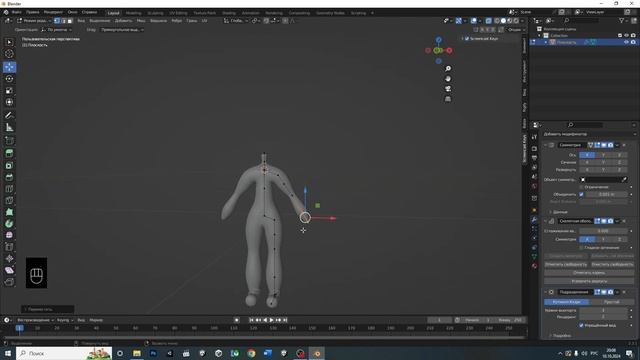Activate the Shear tool
Image resolution: width=640 pixels, height=360 pixels.
tap(9, 270)
